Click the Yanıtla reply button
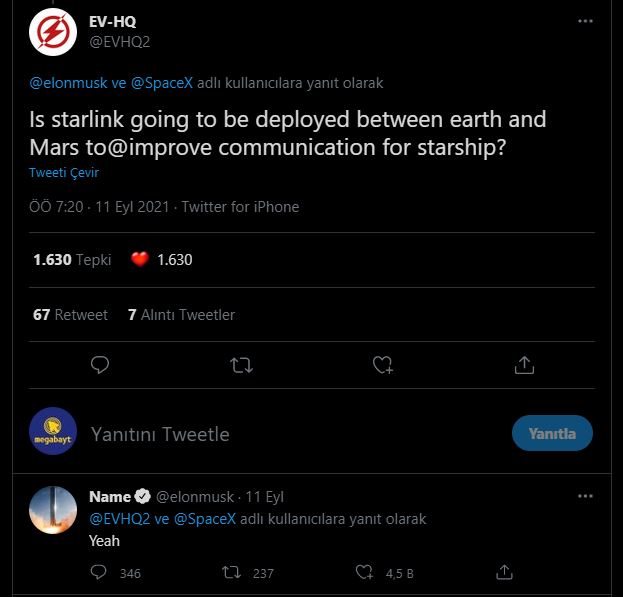 point(552,433)
